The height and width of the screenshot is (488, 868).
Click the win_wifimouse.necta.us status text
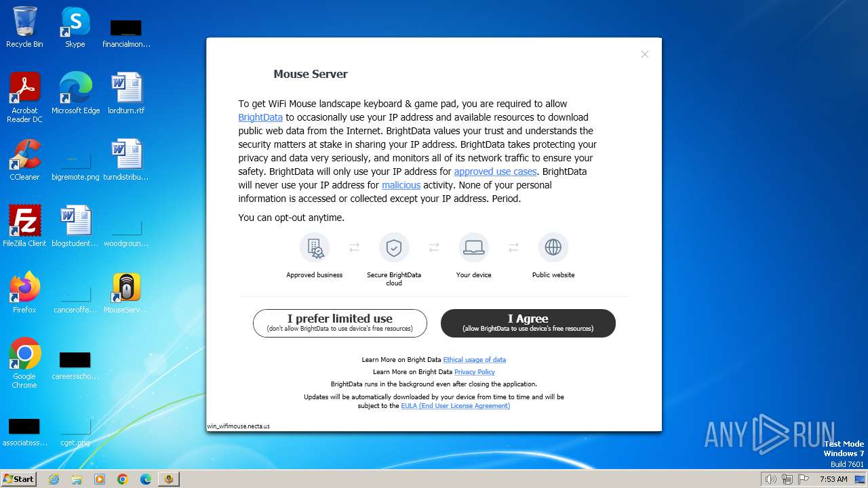pos(239,426)
